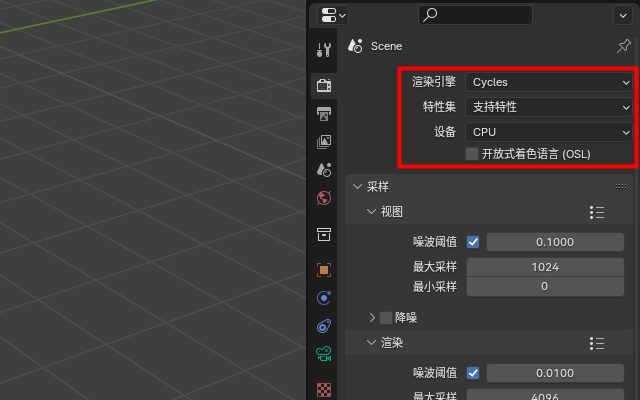Toggle the 渲染 噪波阈值 checkbox

pyautogui.click(x=473, y=373)
